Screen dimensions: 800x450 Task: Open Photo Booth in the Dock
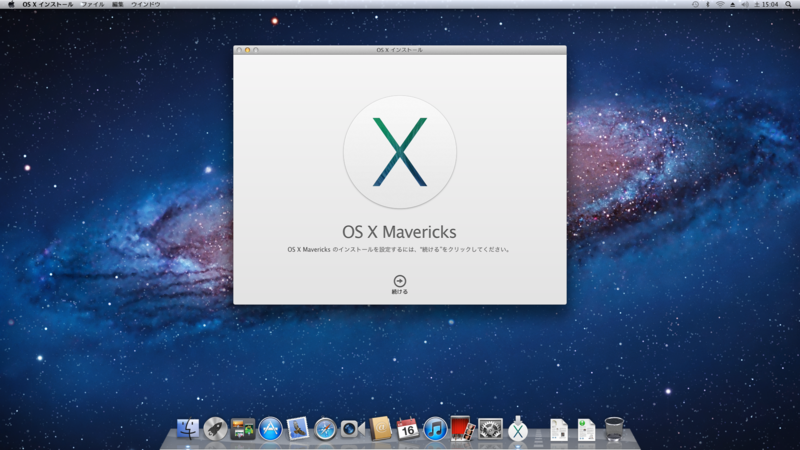(x=463, y=429)
